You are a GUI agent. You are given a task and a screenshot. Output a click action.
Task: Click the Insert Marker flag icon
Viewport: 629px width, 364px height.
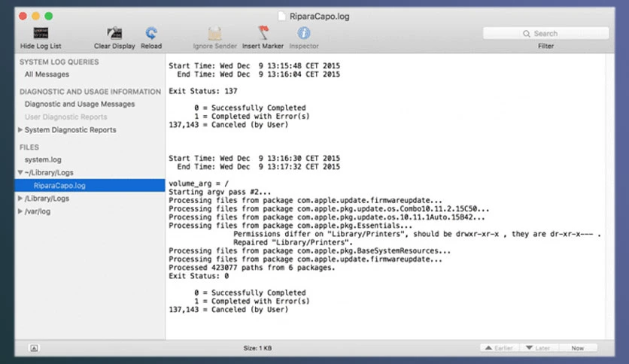[263, 32]
